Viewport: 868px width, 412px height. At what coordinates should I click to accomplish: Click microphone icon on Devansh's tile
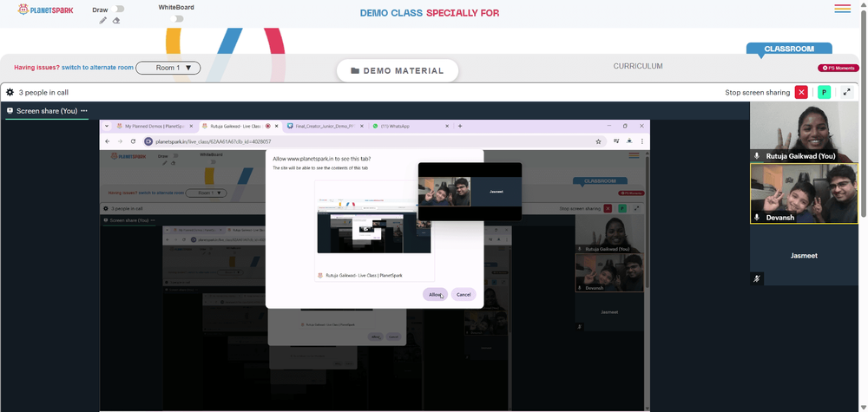pyautogui.click(x=757, y=218)
